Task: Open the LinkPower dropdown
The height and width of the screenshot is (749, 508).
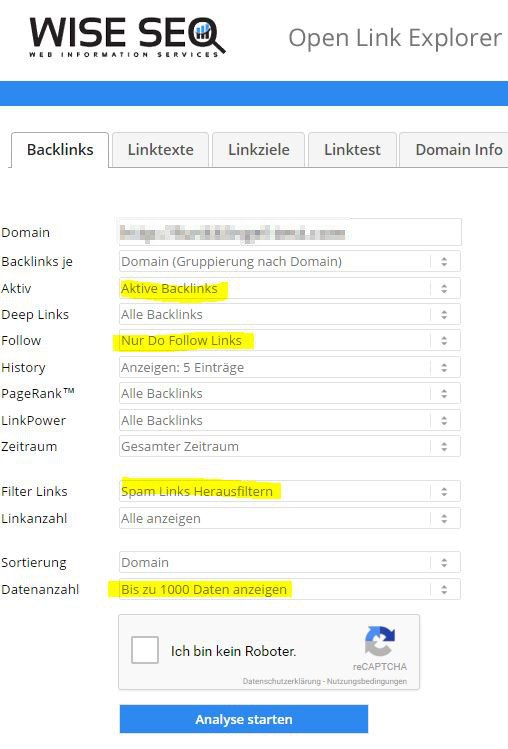Action: coord(290,420)
